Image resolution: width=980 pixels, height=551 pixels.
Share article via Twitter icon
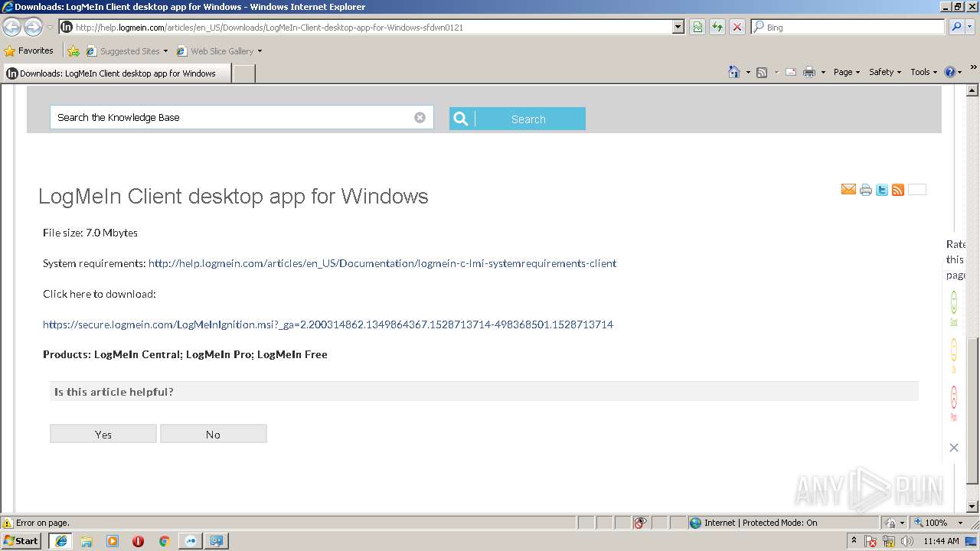(x=882, y=190)
